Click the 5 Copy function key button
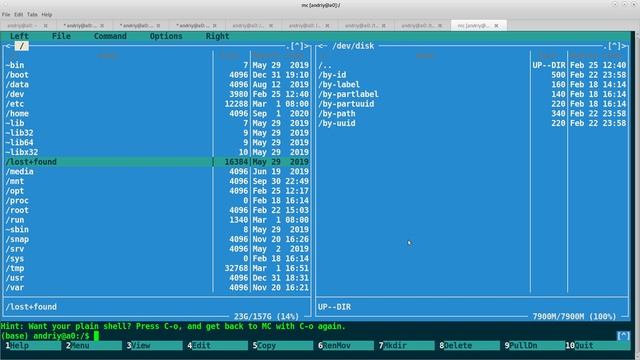Viewport: 640px width, 360px height. (282, 346)
